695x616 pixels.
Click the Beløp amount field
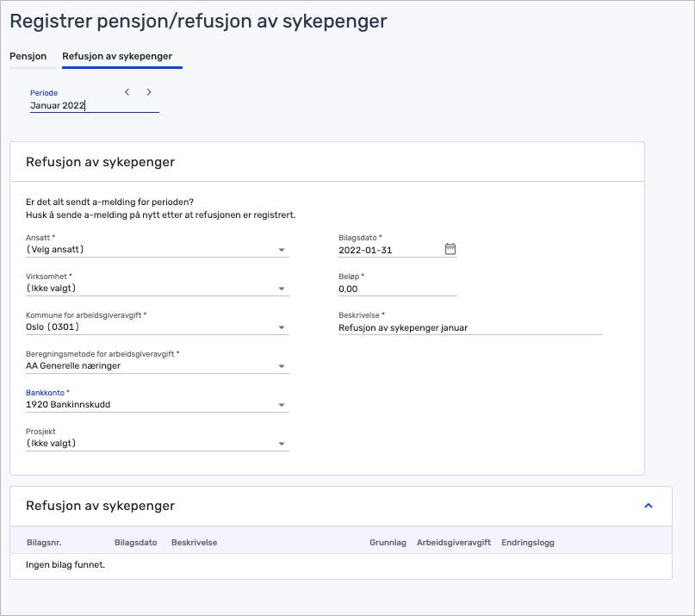point(388,288)
